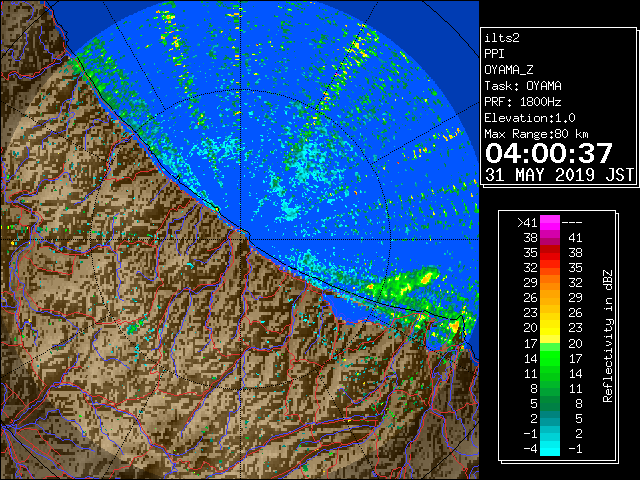The height and width of the screenshot is (480, 640).
Task: Click the '31 MAY 2019 JST' date
Action: [560, 175]
